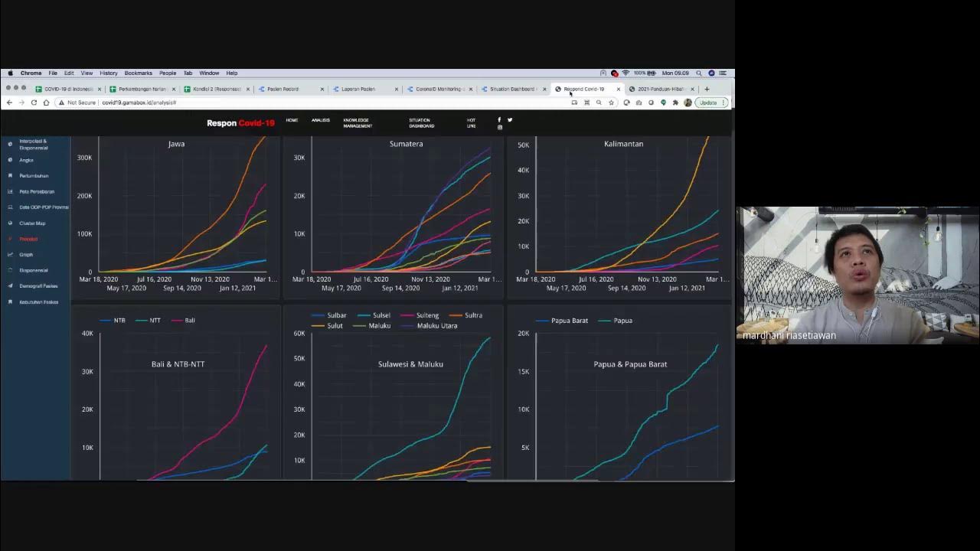980x551 pixels.
Task: Open the Chrome profile avatar
Action: (688, 103)
